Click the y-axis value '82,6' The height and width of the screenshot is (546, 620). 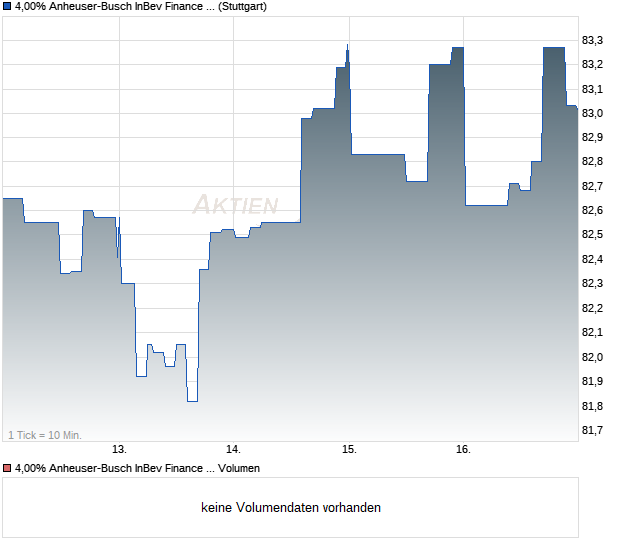(592, 210)
